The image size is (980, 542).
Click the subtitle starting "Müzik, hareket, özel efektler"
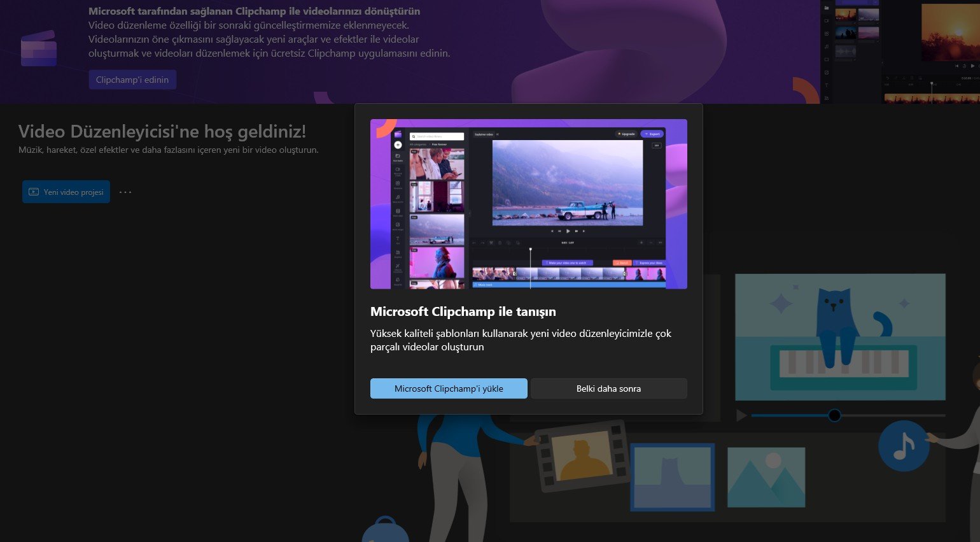pos(169,150)
